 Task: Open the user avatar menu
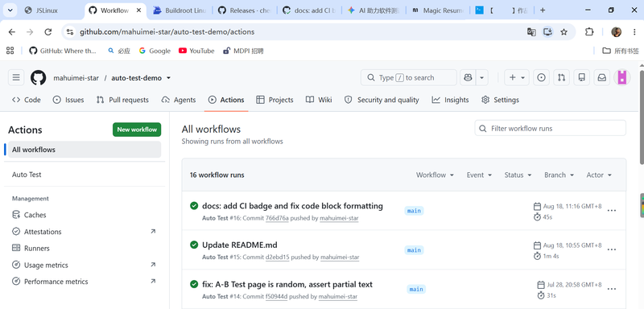click(621, 77)
